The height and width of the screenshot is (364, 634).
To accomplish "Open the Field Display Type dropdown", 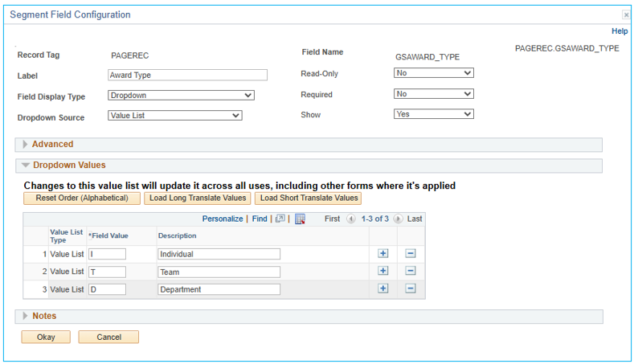I will tap(181, 96).
